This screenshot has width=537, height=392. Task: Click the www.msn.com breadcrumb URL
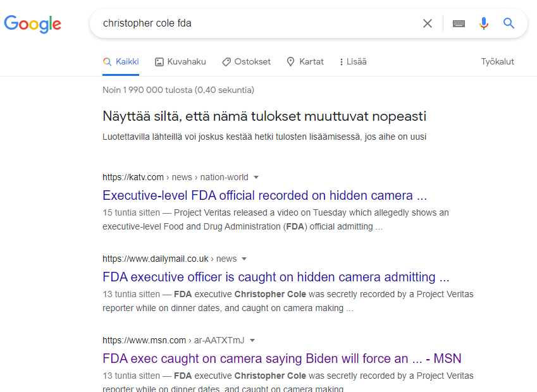pyautogui.click(x=173, y=340)
